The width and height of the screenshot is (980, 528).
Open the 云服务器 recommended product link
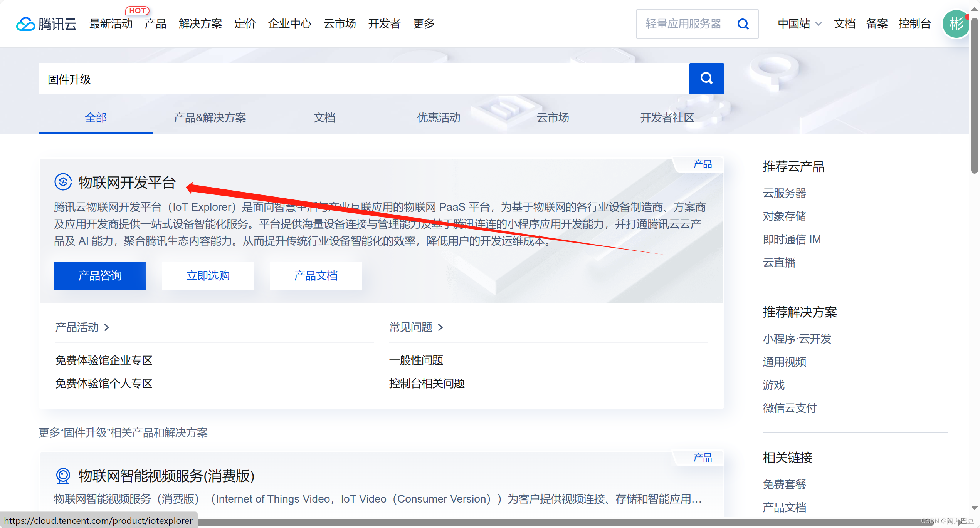coord(784,193)
